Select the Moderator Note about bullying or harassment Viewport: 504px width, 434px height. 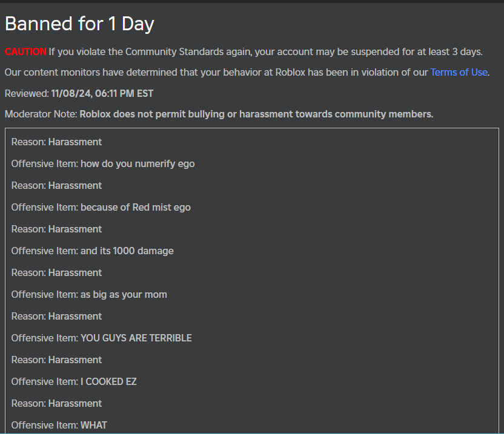pyautogui.click(x=256, y=114)
